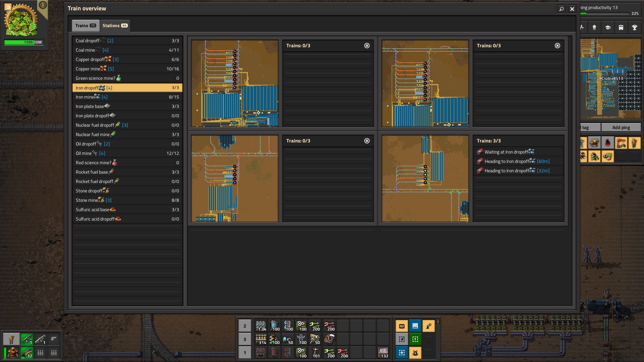Open the Logistic networks icon
Screen dimensions: 644x362
pos(594,27)
